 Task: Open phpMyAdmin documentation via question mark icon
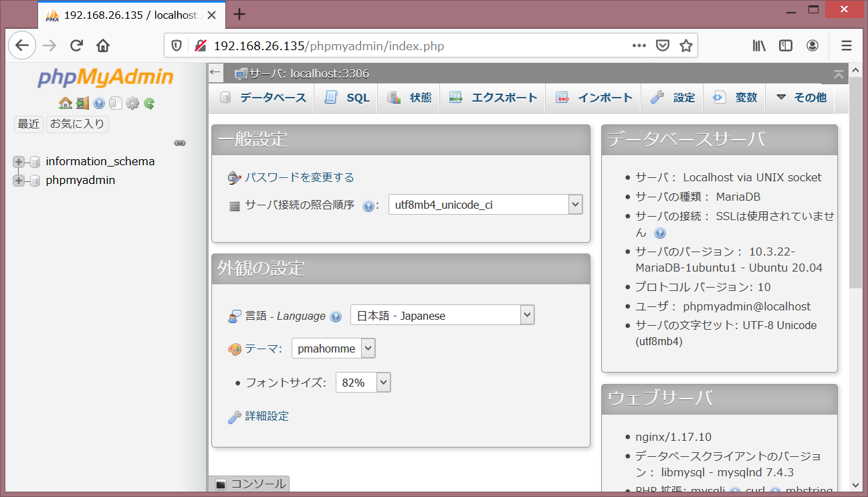(99, 103)
